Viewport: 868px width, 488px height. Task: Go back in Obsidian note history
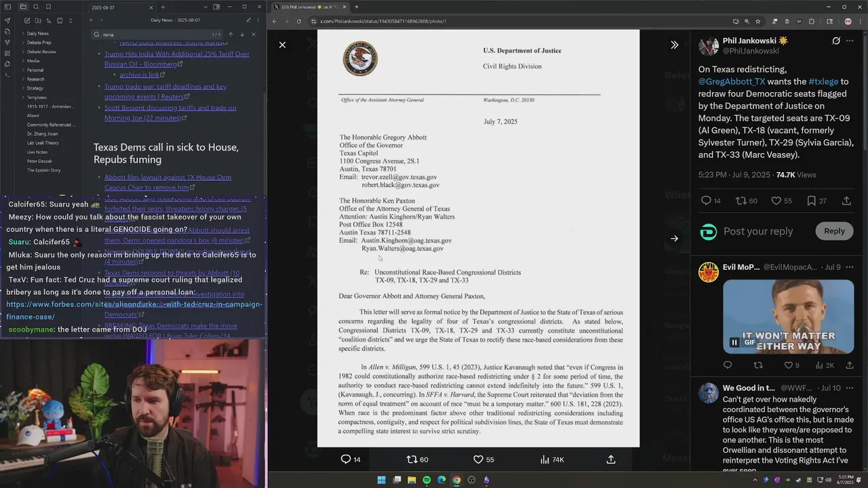92,20
